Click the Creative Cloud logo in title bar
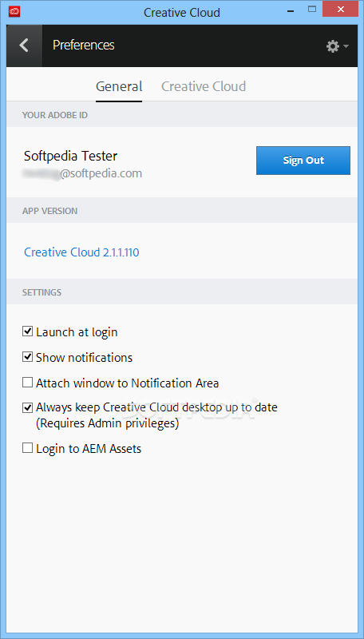This screenshot has height=639, width=364. [14, 12]
